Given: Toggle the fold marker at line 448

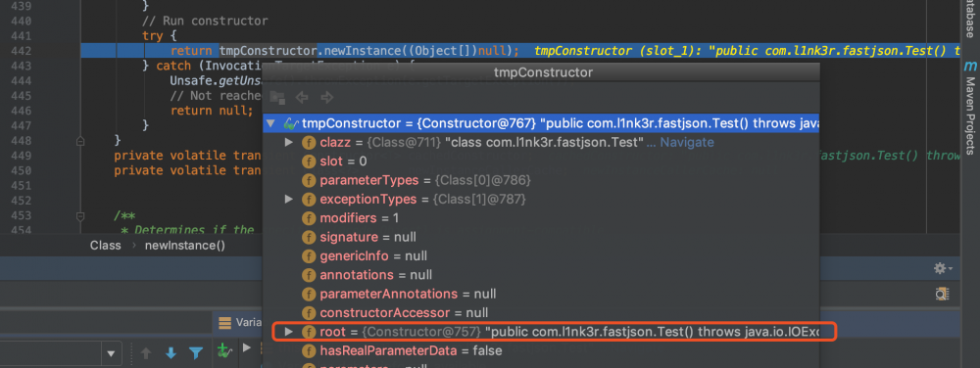Looking at the screenshot, I should click(80, 141).
